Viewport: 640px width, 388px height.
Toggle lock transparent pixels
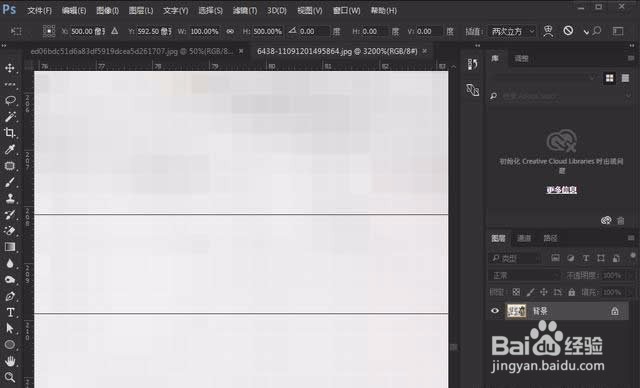click(516, 292)
